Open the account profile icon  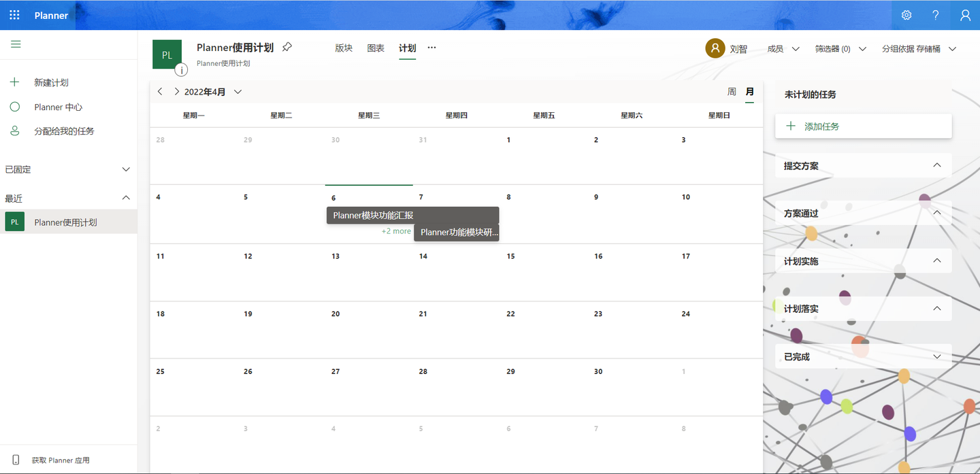[965, 15]
